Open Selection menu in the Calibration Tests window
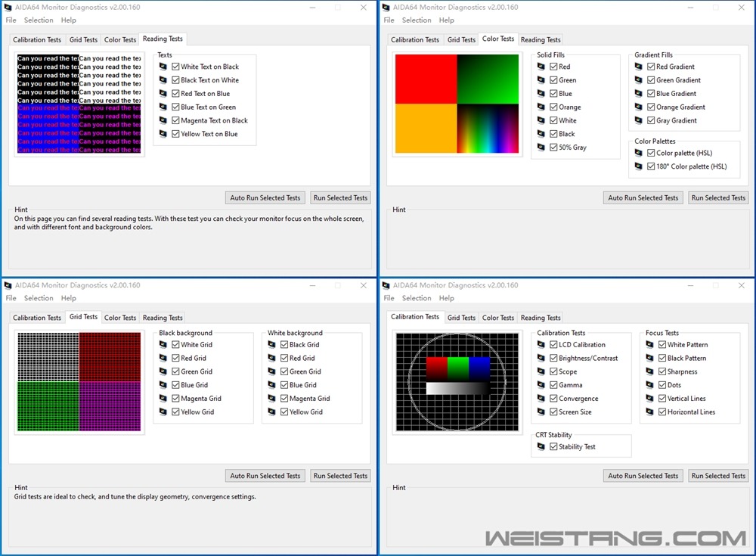This screenshot has width=756, height=556. pos(417,298)
